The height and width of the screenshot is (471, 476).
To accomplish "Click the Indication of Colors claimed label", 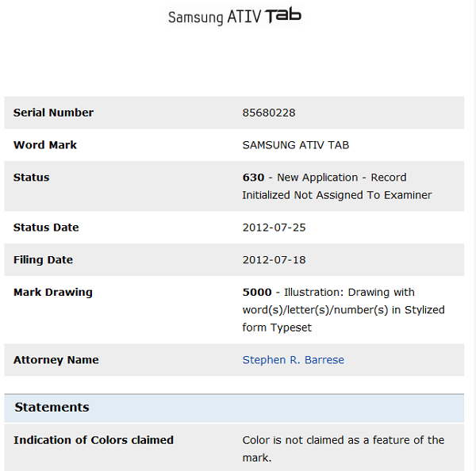I will pyautogui.click(x=94, y=440).
